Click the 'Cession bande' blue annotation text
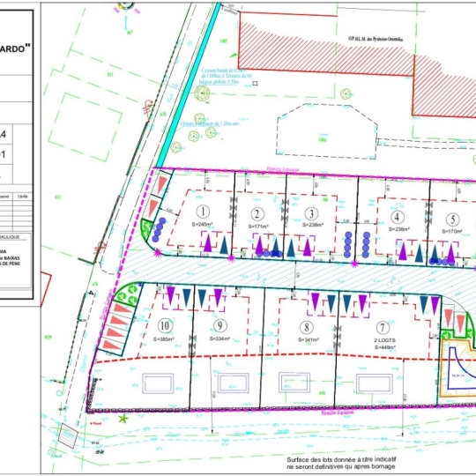 (226, 76)
